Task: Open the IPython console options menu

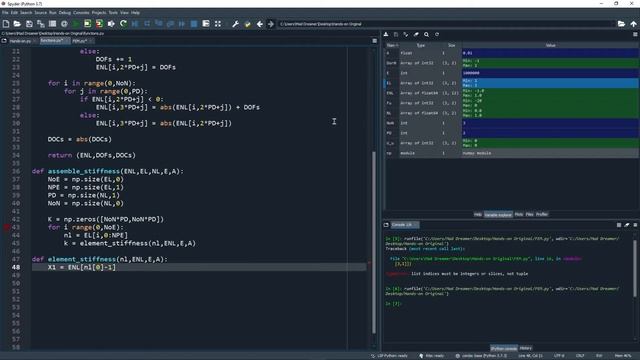Action: click(635, 225)
